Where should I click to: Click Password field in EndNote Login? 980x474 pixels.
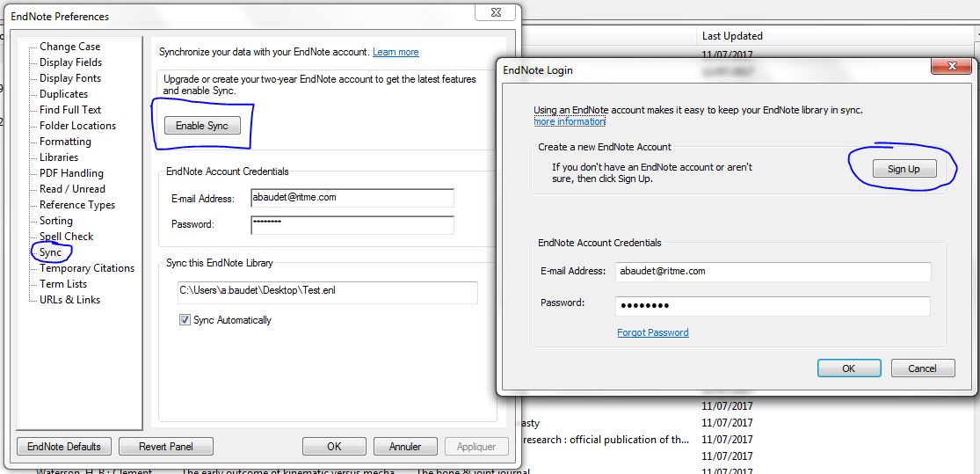773,306
